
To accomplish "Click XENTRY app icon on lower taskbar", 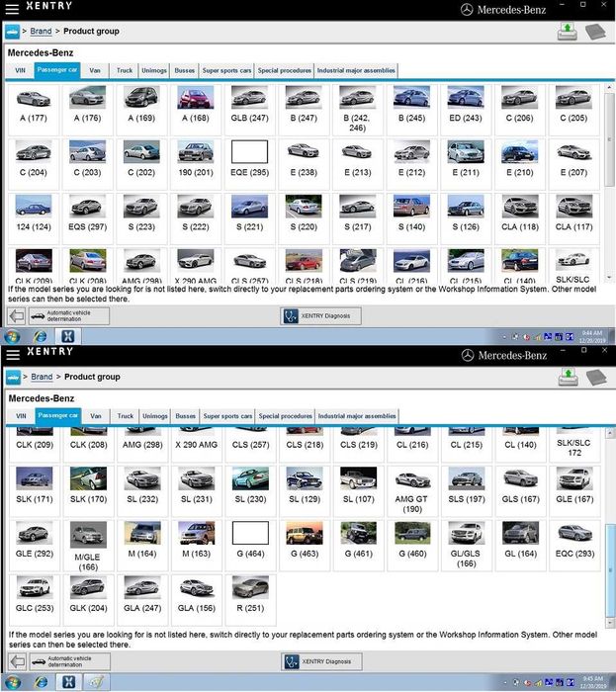I will point(68,682).
